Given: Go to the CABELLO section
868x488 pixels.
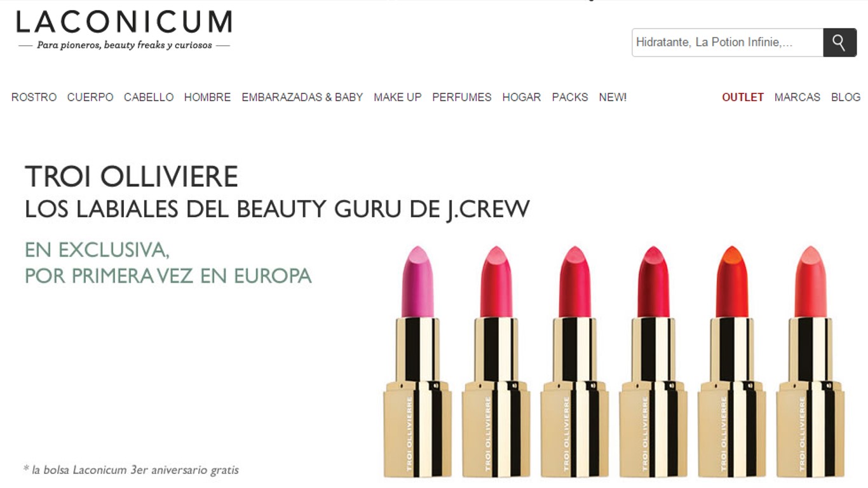Looking at the screenshot, I should (149, 97).
